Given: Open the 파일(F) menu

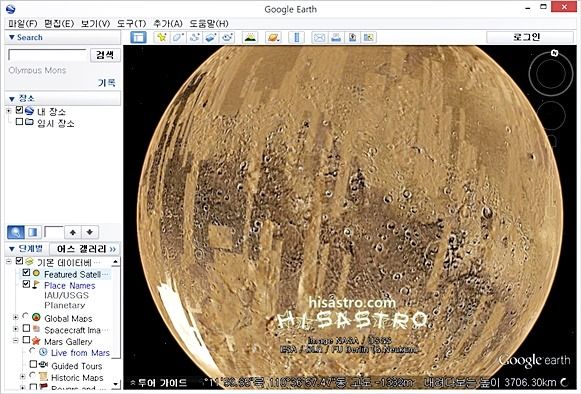Looking at the screenshot, I should point(23,24).
